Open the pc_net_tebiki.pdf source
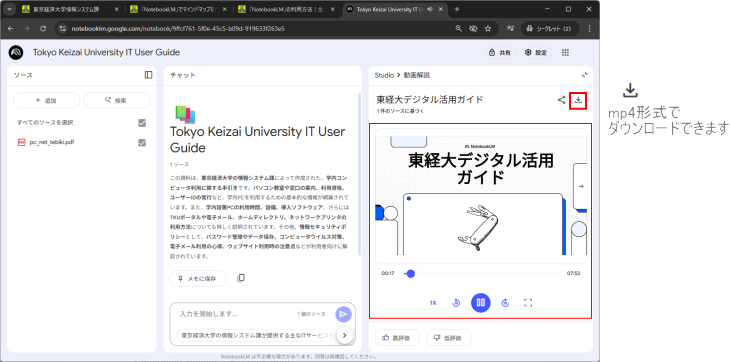 tap(52, 142)
